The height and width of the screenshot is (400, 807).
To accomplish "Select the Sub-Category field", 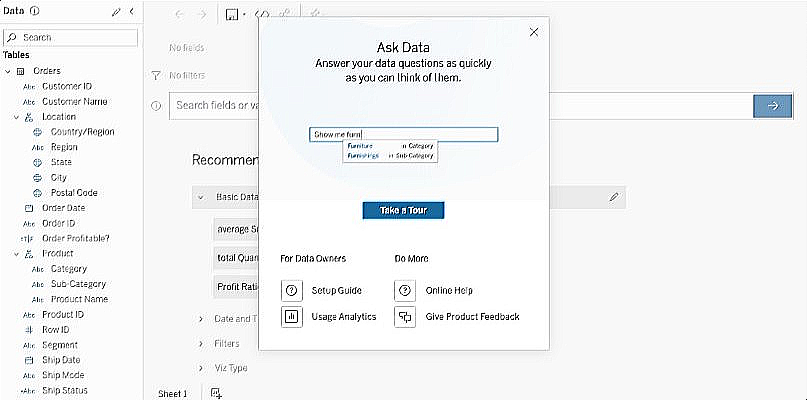I will tap(78, 284).
